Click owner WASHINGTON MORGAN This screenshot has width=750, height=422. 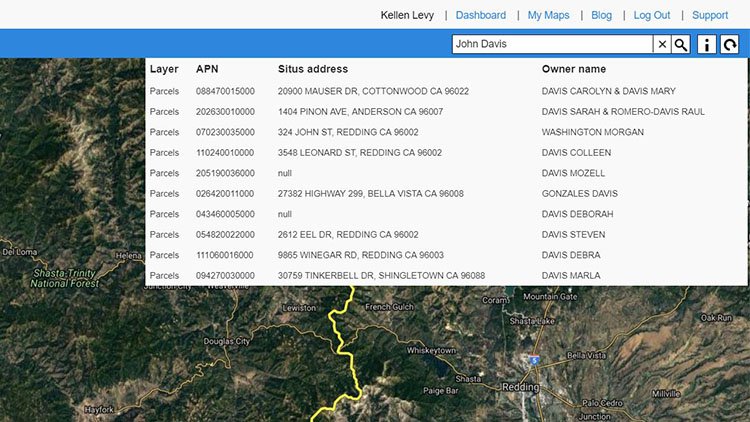pos(593,132)
